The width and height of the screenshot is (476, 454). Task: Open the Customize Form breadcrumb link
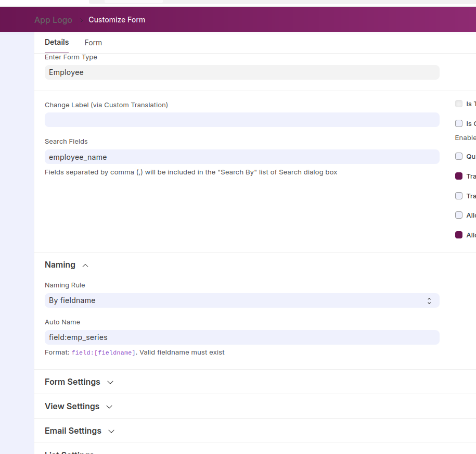point(117,20)
